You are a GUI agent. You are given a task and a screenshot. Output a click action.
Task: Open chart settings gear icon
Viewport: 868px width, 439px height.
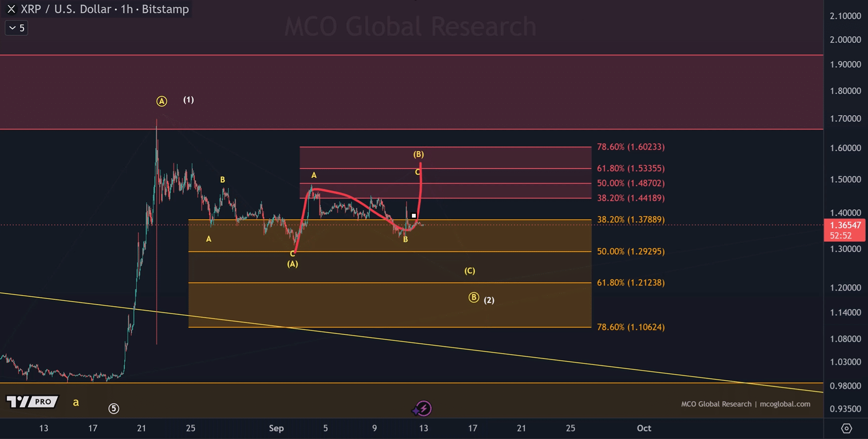pyautogui.click(x=846, y=429)
